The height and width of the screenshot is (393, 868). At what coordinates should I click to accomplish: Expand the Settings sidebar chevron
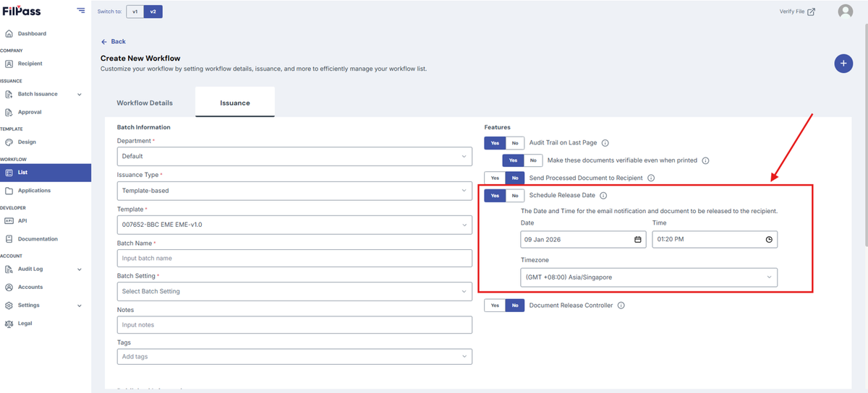80,305
